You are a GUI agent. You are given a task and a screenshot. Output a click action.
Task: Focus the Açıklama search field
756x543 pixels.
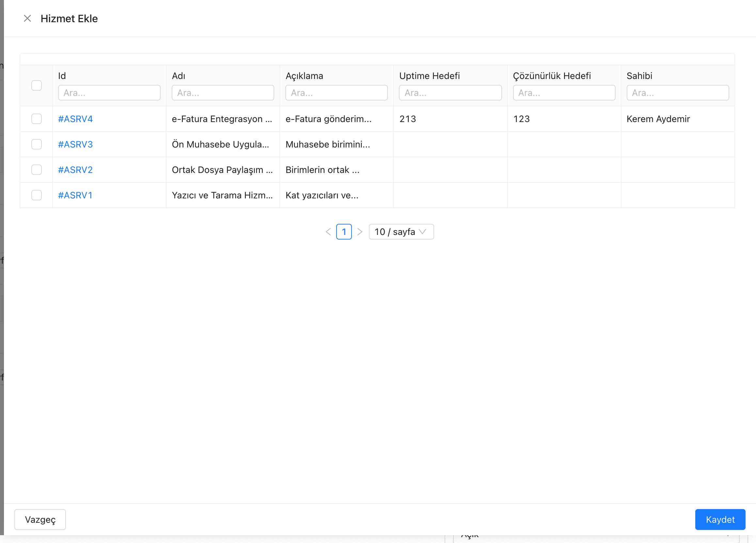337,93
